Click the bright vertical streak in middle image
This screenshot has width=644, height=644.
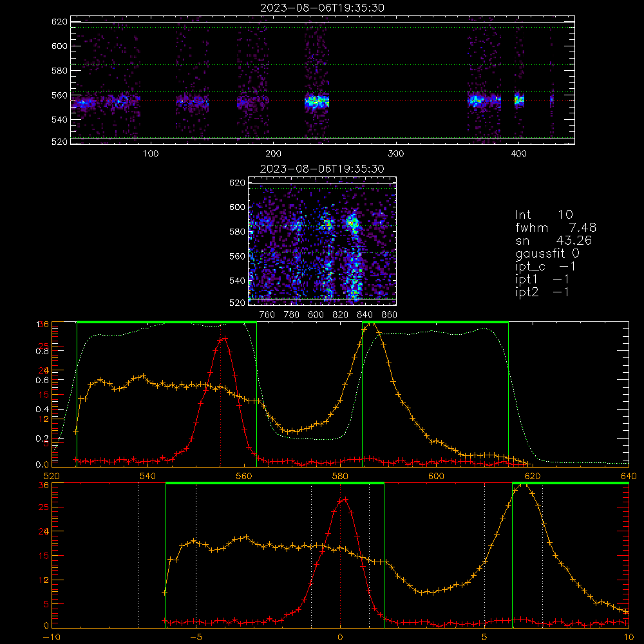[x=353, y=254]
